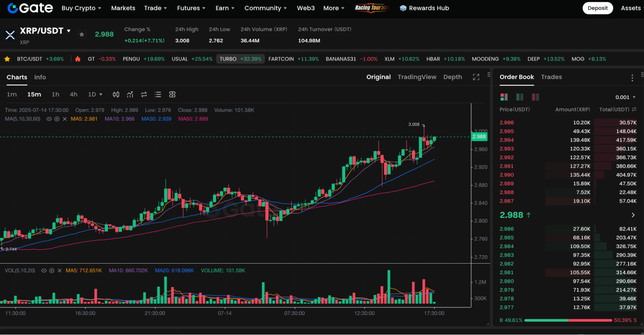This screenshot has height=335, width=644.
Task: Show bids-only order book view
Action: pyautogui.click(x=520, y=97)
